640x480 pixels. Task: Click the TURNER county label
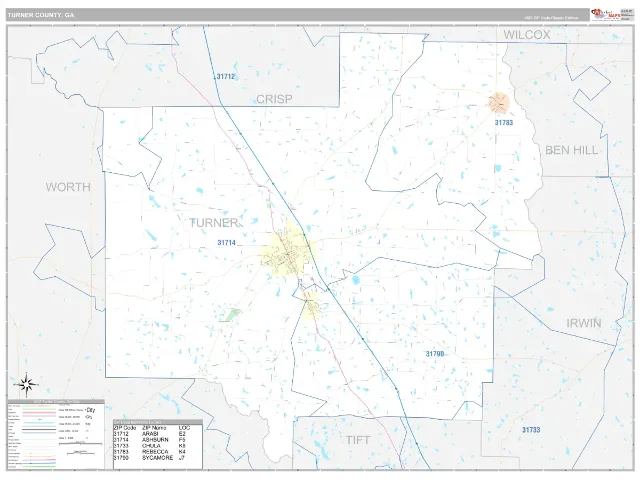[x=213, y=222]
